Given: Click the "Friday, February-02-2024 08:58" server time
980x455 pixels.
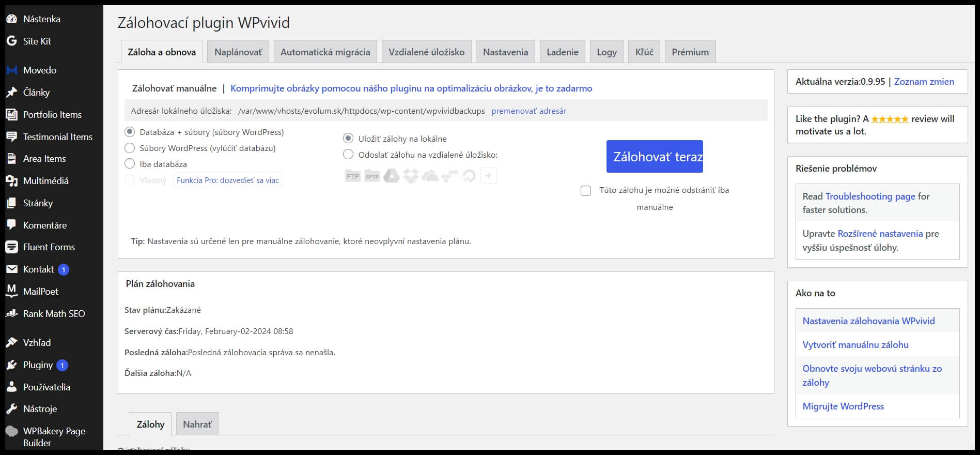Looking at the screenshot, I should 236,331.
